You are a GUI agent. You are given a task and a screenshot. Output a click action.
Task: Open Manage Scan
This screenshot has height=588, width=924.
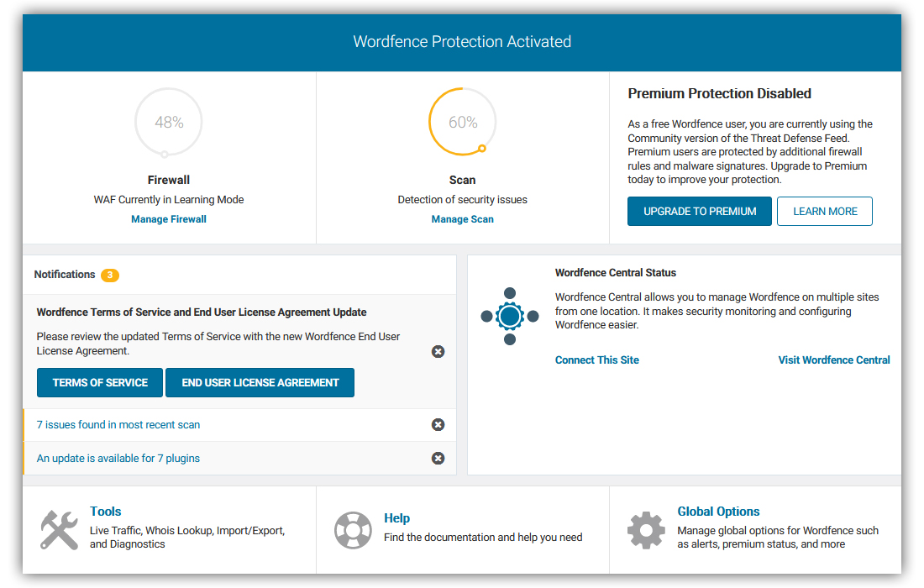pos(463,219)
